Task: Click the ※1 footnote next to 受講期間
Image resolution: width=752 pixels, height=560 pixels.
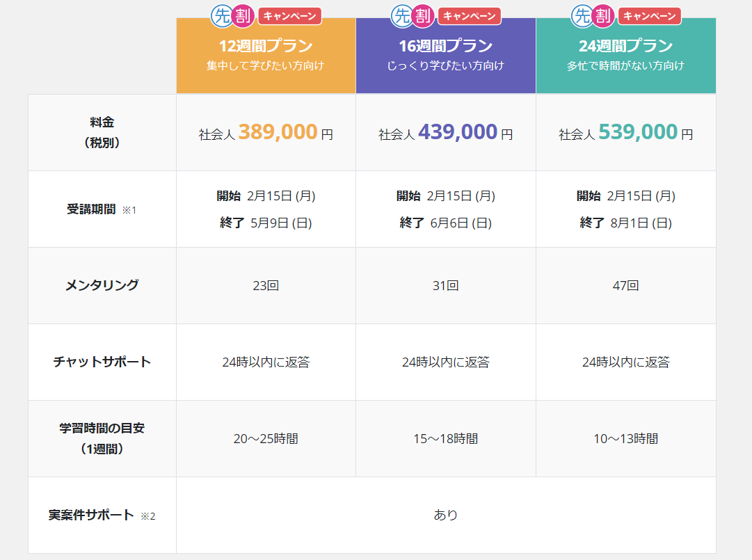Action: (x=129, y=210)
